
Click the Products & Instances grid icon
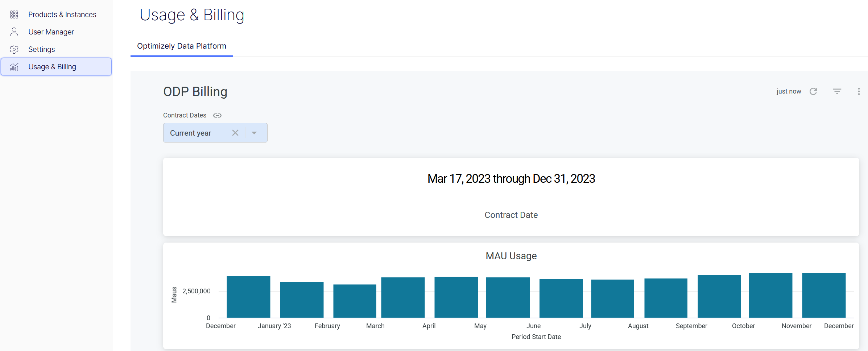tap(14, 14)
